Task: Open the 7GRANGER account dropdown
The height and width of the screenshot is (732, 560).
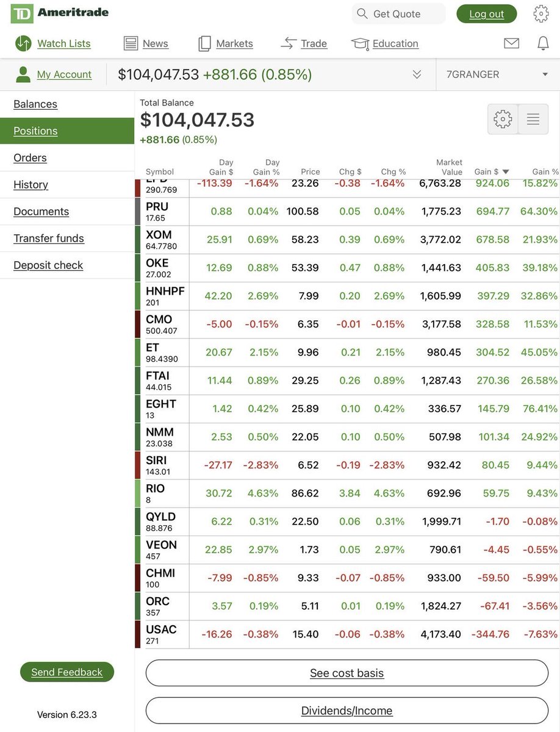Action: pos(498,74)
